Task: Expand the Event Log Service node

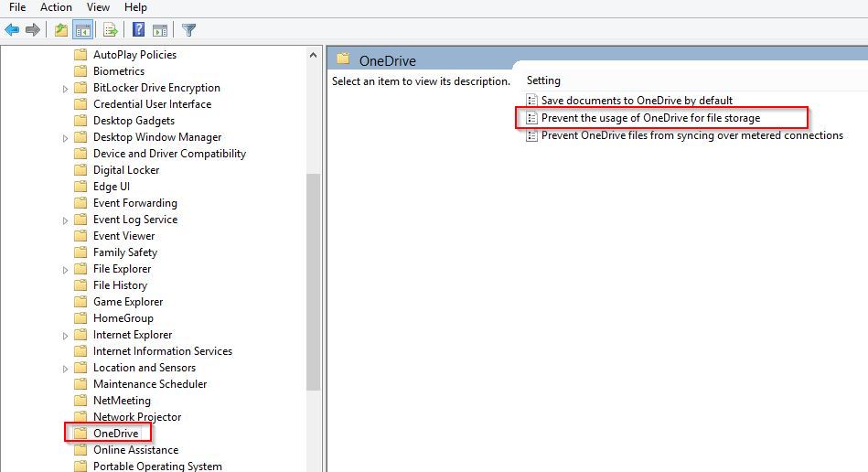Action: pyautogui.click(x=65, y=220)
